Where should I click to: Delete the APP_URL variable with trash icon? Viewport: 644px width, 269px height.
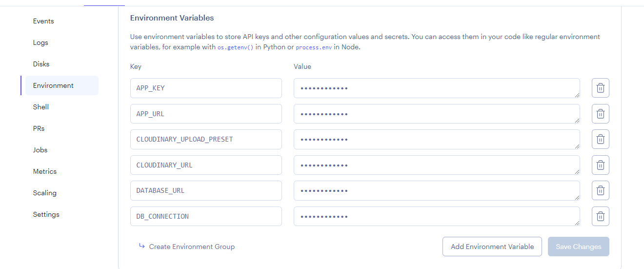coord(601,114)
